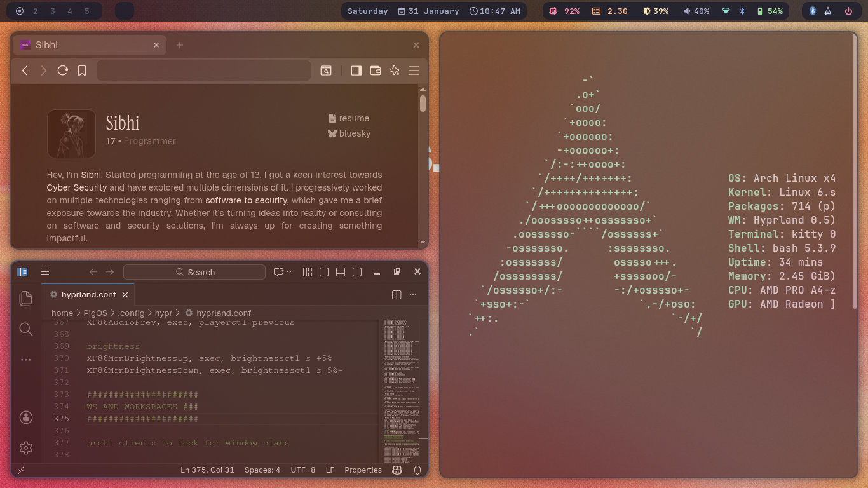Open the Copilot icon in the status bar
The image size is (868, 488).
pos(397,470)
